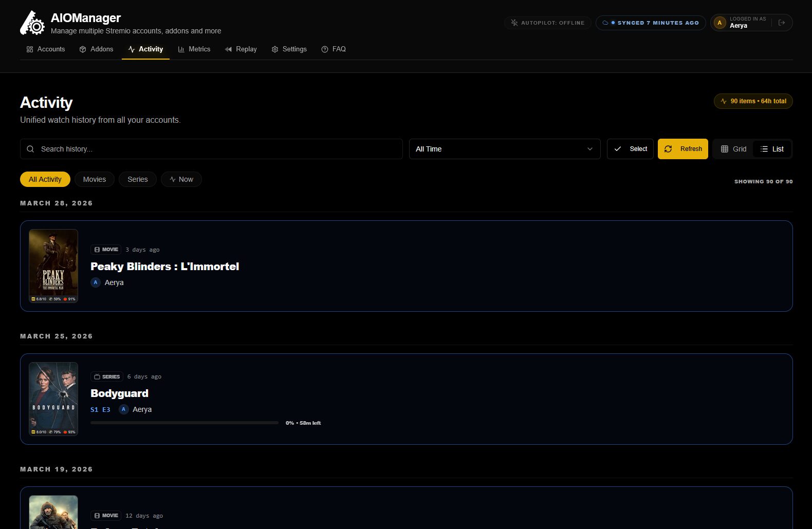Click the Aerya name under Peaky Blinders
The width and height of the screenshot is (812, 529).
click(114, 282)
